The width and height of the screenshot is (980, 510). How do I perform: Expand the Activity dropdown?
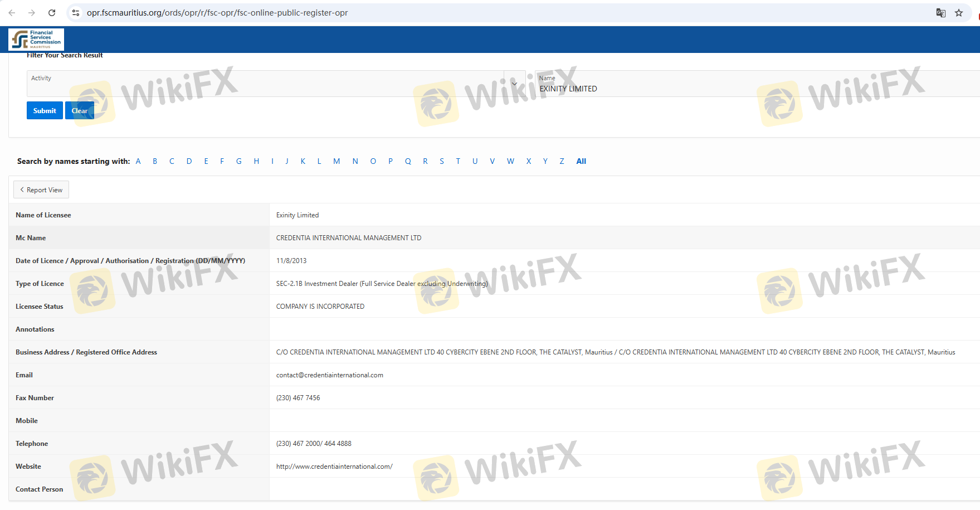point(514,84)
